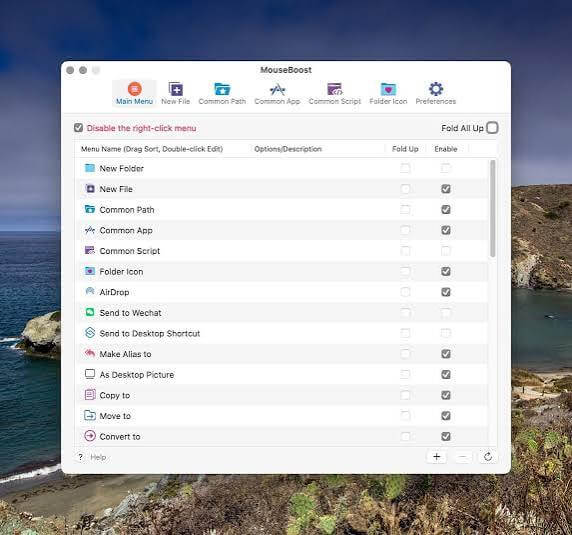The height and width of the screenshot is (535, 572).
Task: Click the Send to Wechat row icon
Action: pyautogui.click(x=90, y=313)
